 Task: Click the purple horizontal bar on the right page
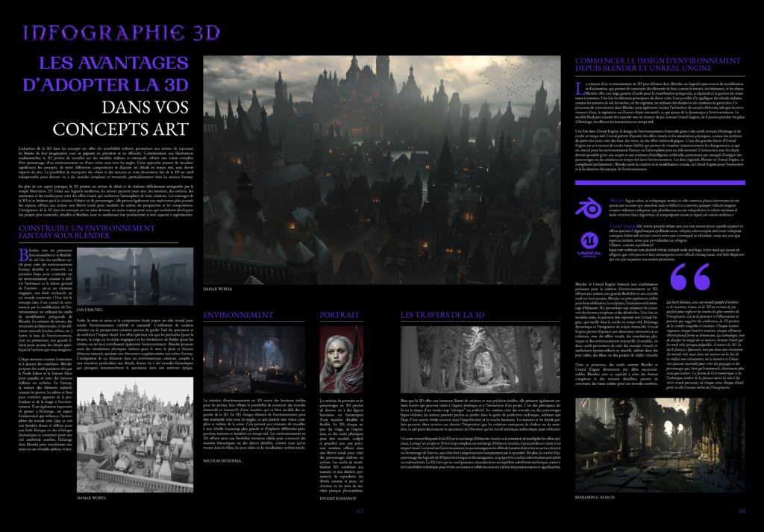click(660, 183)
